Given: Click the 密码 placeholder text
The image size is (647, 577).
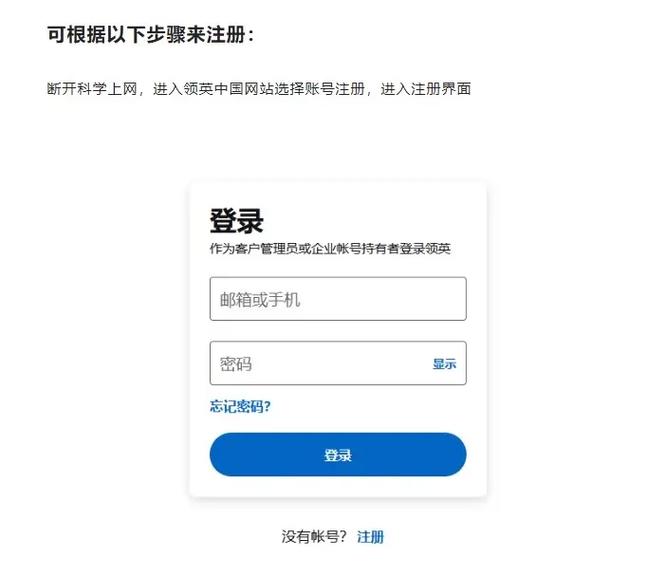Looking at the screenshot, I should tap(236, 364).
